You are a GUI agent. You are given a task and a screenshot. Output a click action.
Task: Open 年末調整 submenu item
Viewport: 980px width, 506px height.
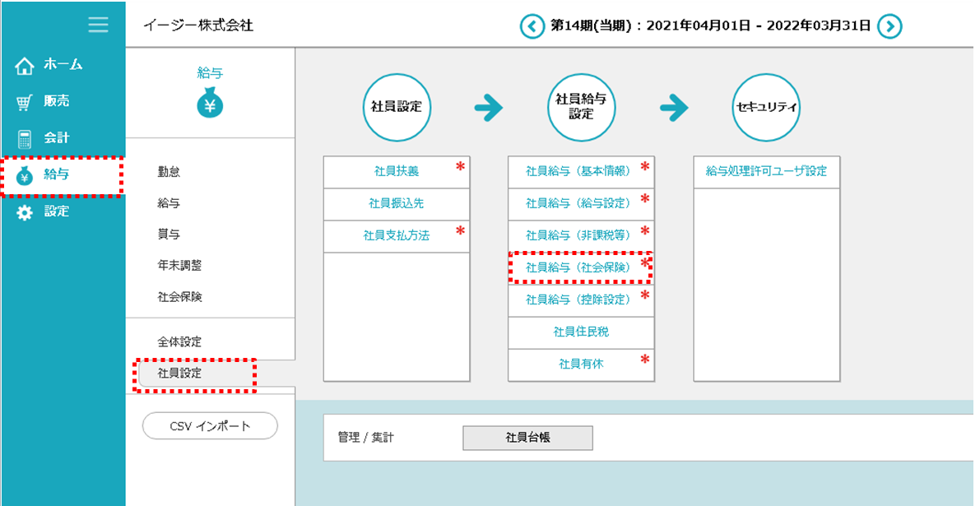tap(179, 266)
